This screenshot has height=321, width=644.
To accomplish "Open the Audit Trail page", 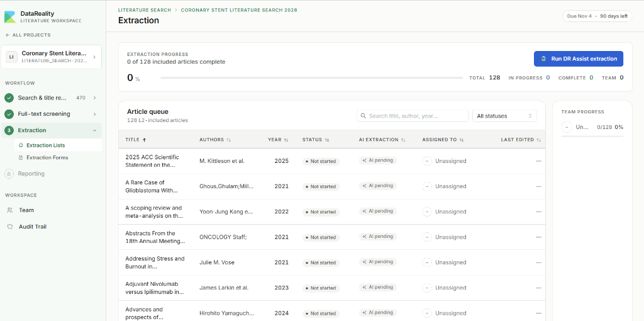I will coord(33,227).
